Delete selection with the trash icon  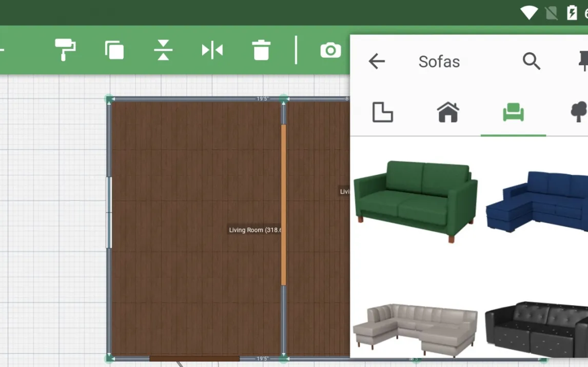coord(261,50)
